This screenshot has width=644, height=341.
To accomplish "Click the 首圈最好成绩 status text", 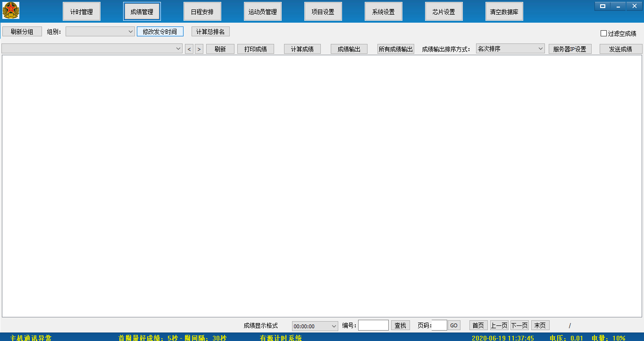I will [172, 338].
